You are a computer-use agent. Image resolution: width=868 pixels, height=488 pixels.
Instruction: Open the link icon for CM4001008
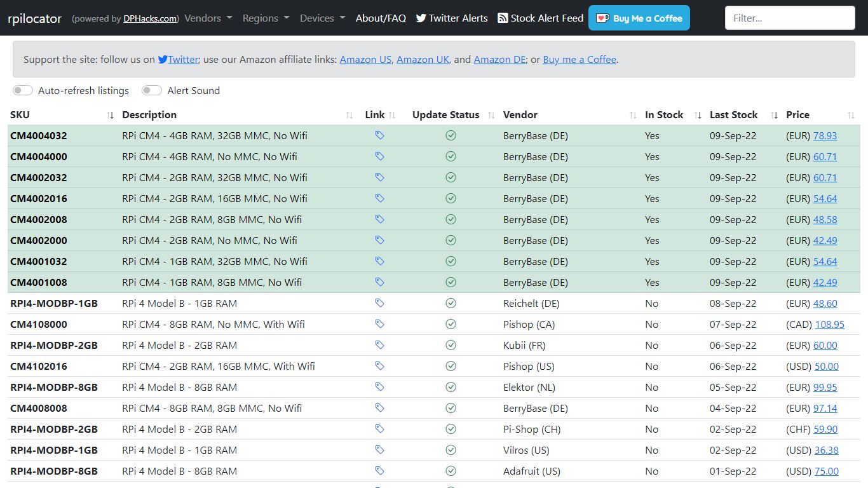point(379,282)
